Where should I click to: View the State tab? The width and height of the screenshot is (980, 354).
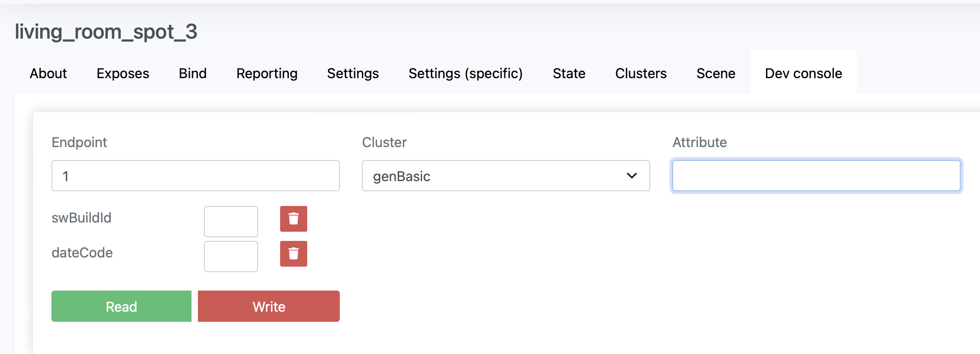(569, 74)
